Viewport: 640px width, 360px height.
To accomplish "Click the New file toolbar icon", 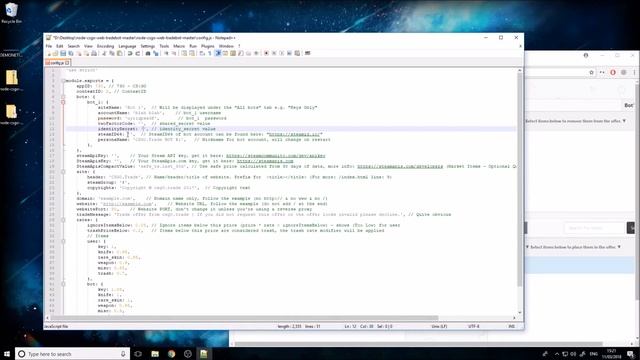I will (49, 53).
